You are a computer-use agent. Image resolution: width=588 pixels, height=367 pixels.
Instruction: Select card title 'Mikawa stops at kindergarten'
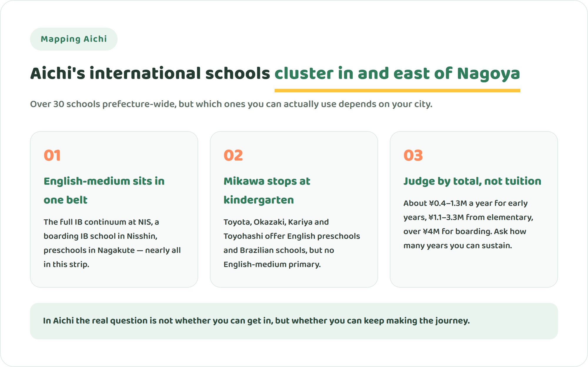click(267, 190)
